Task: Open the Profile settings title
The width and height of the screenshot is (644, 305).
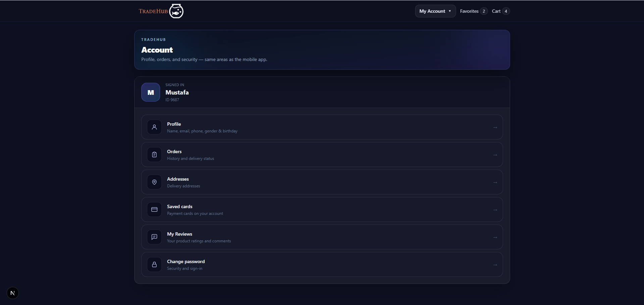Action: click(174, 124)
